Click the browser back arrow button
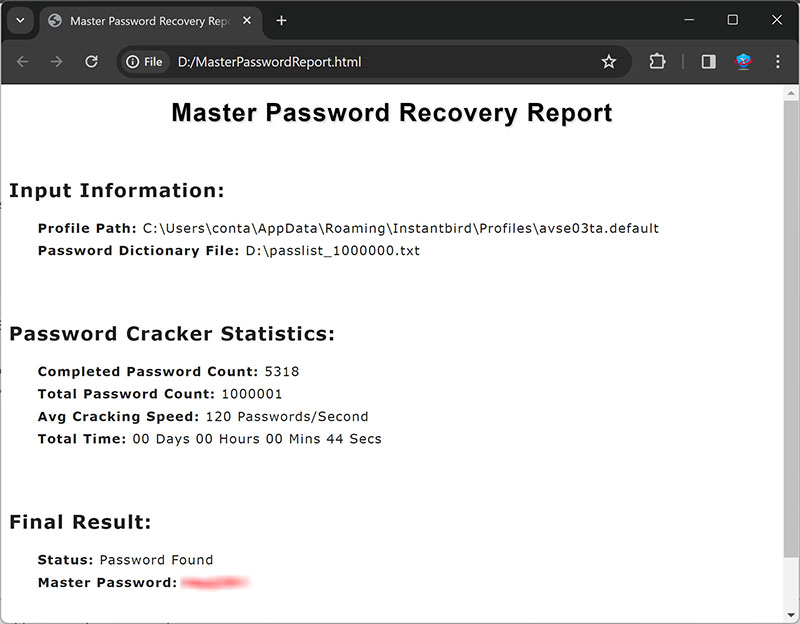This screenshot has width=800, height=624. [23, 62]
